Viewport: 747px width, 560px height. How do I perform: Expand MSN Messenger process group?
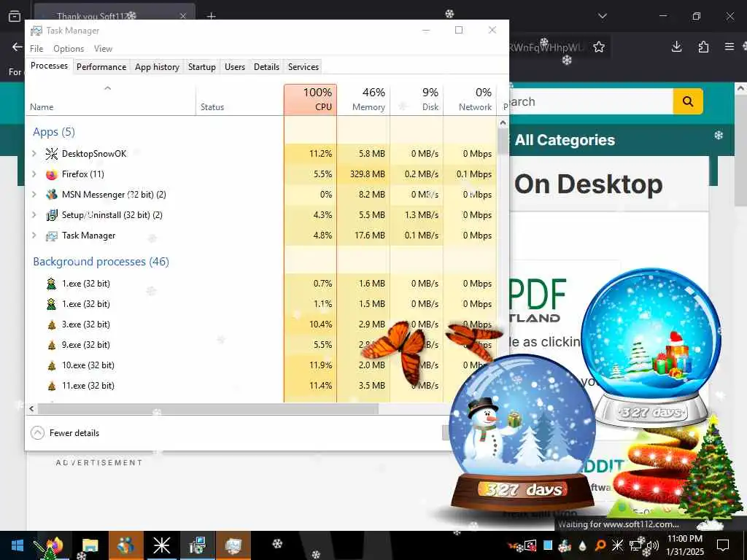coord(34,194)
